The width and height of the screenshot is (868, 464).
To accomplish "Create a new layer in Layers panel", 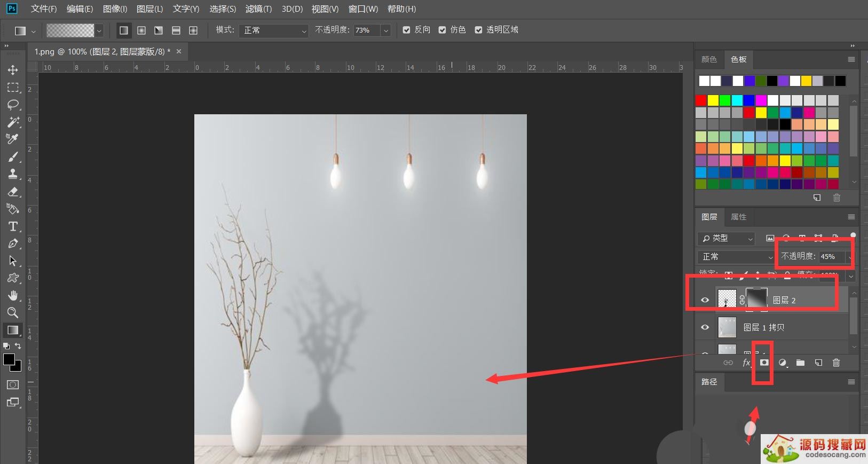I will click(x=818, y=363).
